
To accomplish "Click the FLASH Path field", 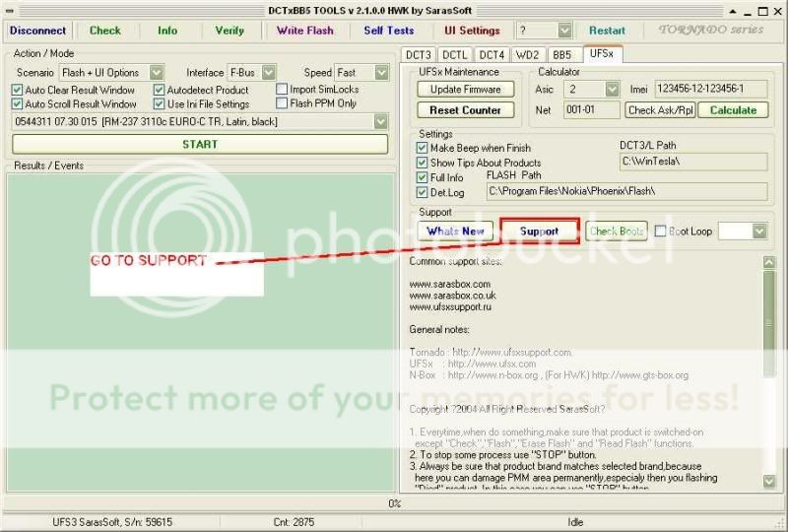I will (626, 191).
